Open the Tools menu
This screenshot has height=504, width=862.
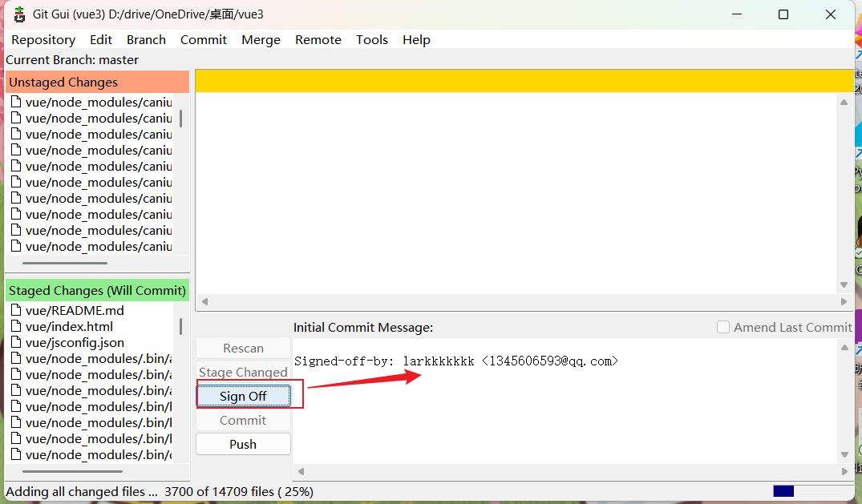tap(372, 39)
